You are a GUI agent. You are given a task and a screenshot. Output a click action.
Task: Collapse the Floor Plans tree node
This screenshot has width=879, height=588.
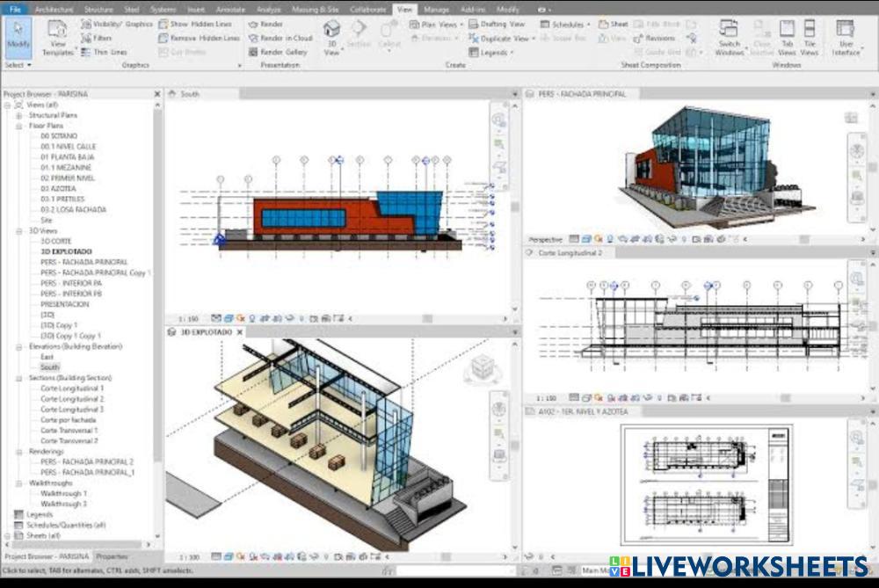tap(18, 126)
